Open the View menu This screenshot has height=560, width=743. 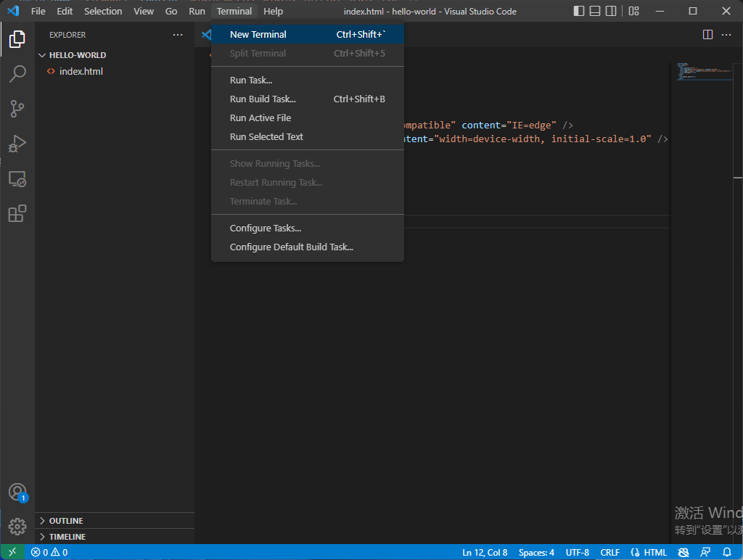(x=144, y=11)
